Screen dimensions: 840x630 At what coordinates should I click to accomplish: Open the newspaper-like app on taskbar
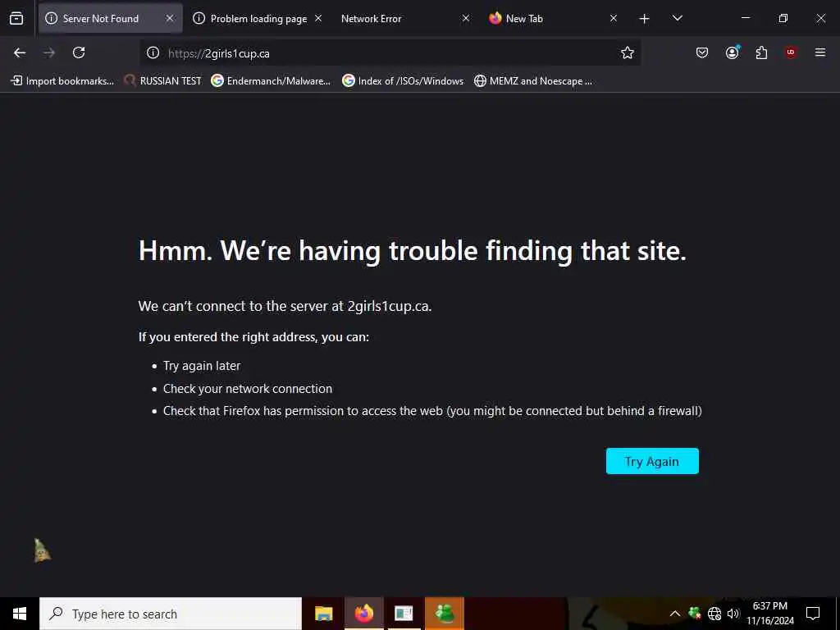point(404,614)
